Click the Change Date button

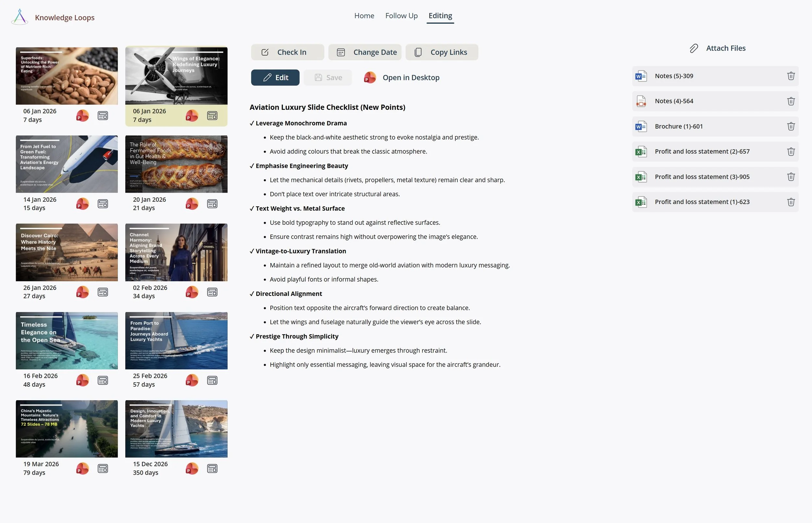tap(364, 52)
